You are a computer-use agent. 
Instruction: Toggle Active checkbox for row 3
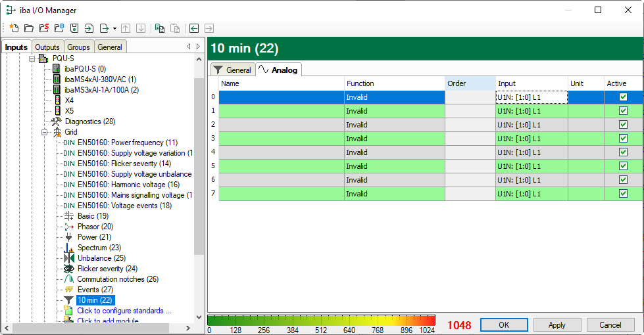(x=623, y=139)
